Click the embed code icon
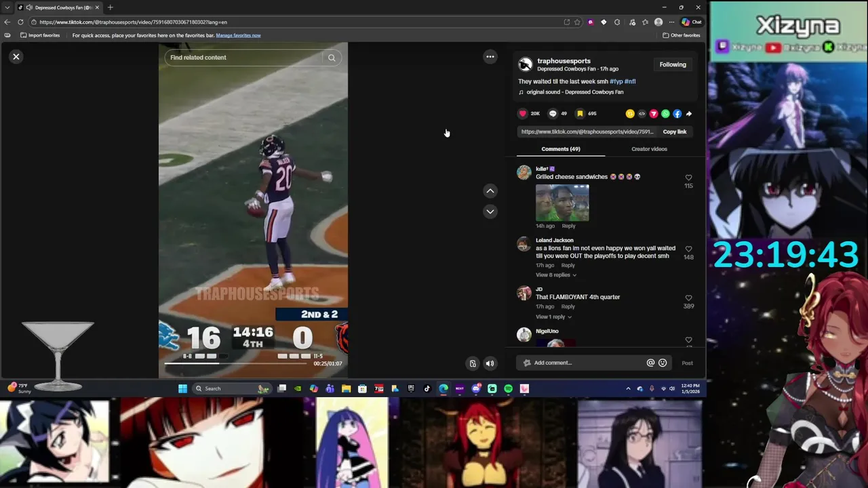 click(x=642, y=114)
